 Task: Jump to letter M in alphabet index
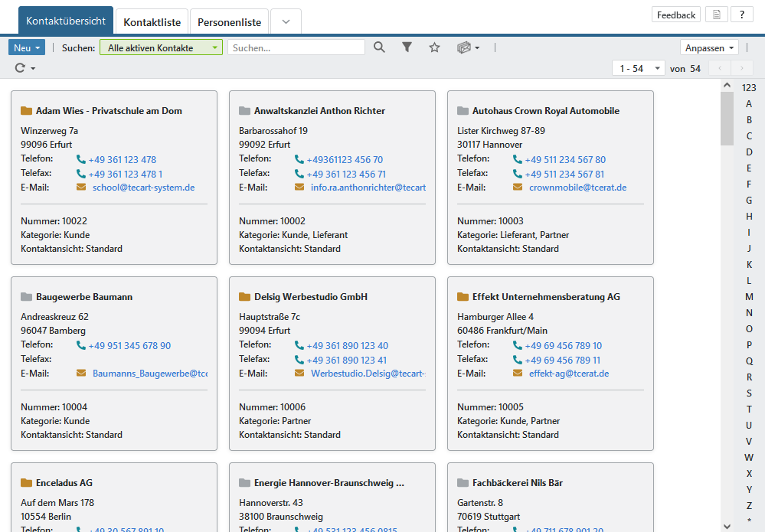[x=749, y=296]
